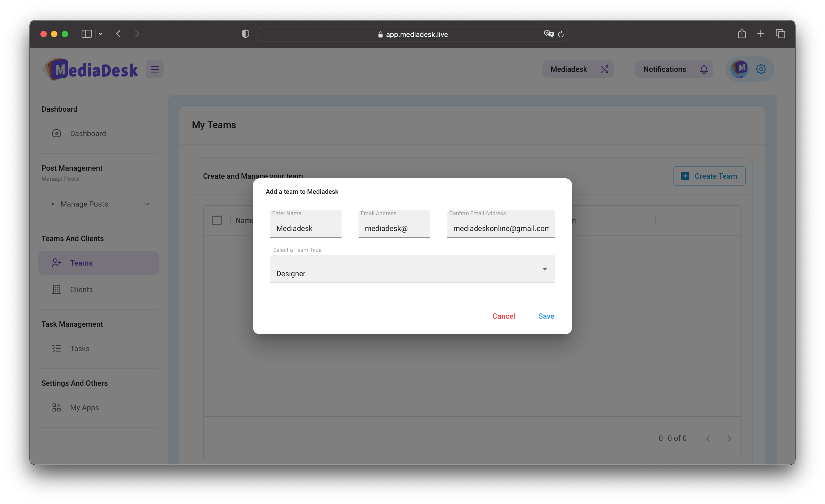Click the Dashboard compass icon

(57, 133)
